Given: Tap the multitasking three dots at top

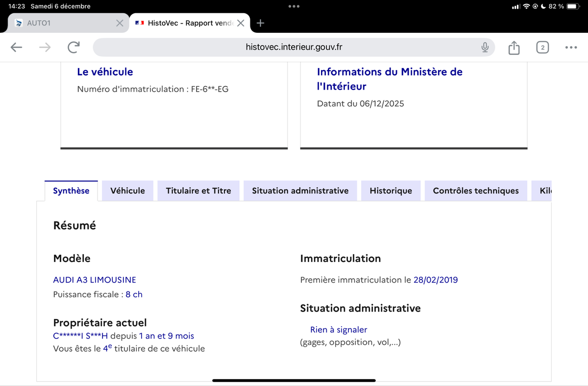Looking at the screenshot, I should (294, 6).
